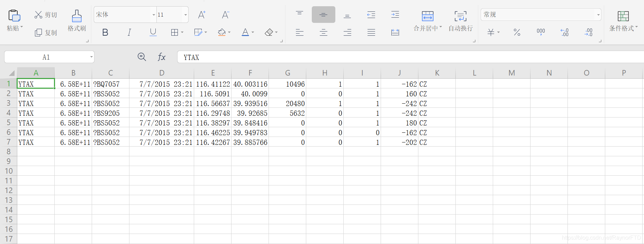Toggle Bold formatting
Screen dimensions: 644x244
pos(105,32)
